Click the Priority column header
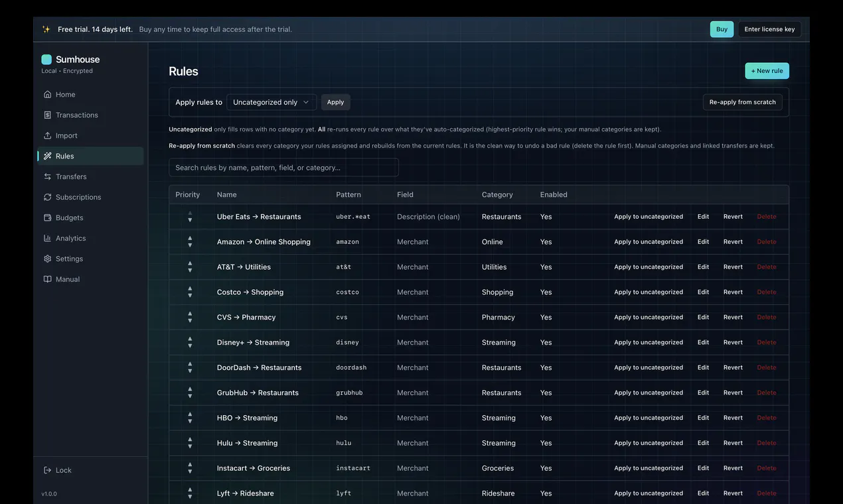 pyautogui.click(x=188, y=194)
